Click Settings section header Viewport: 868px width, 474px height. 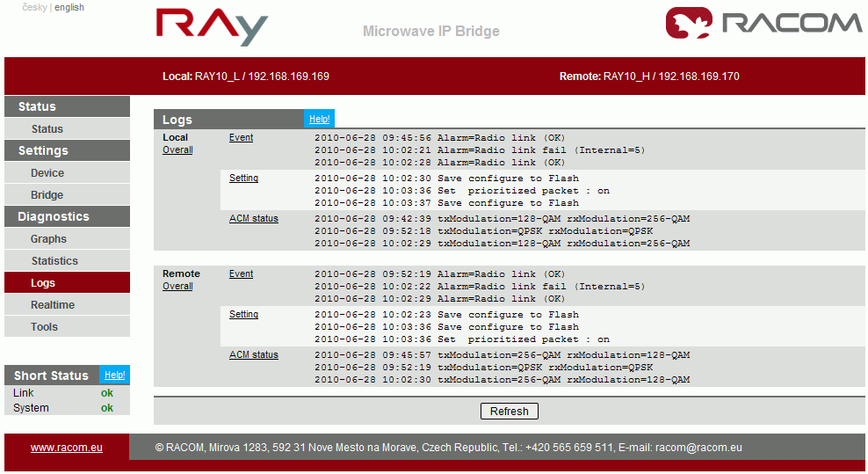pos(67,150)
